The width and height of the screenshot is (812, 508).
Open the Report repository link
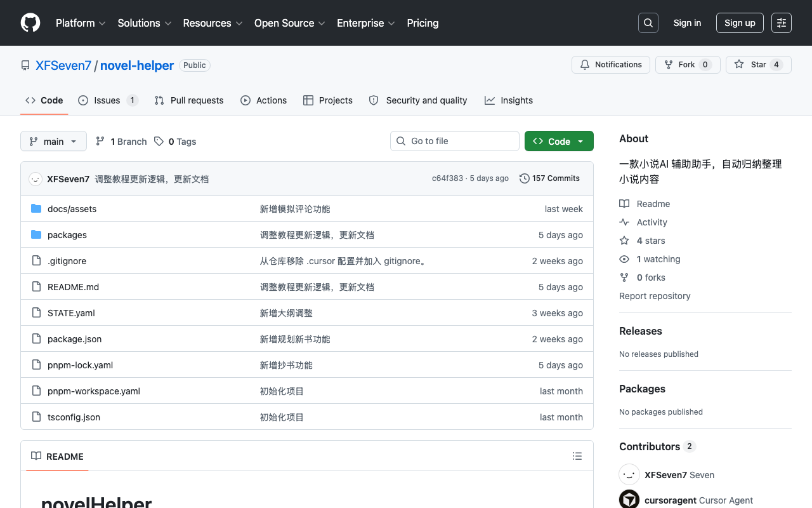click(x=655, y=296)
